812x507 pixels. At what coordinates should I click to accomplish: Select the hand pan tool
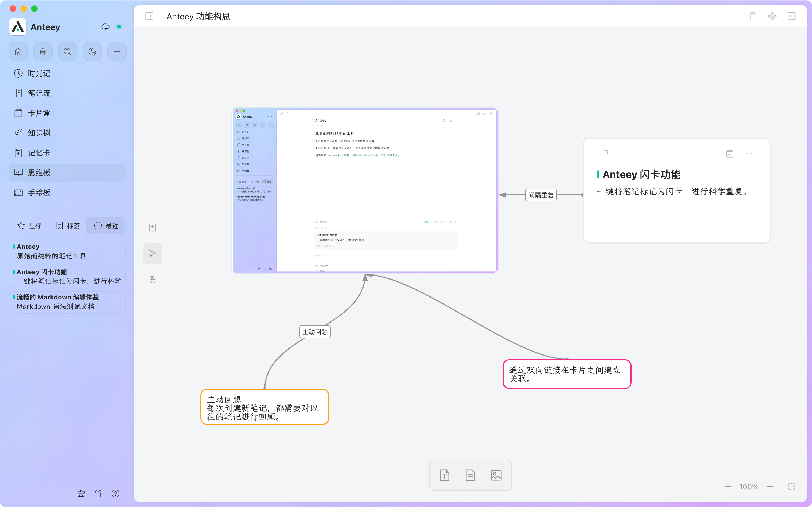pos(153,279)
